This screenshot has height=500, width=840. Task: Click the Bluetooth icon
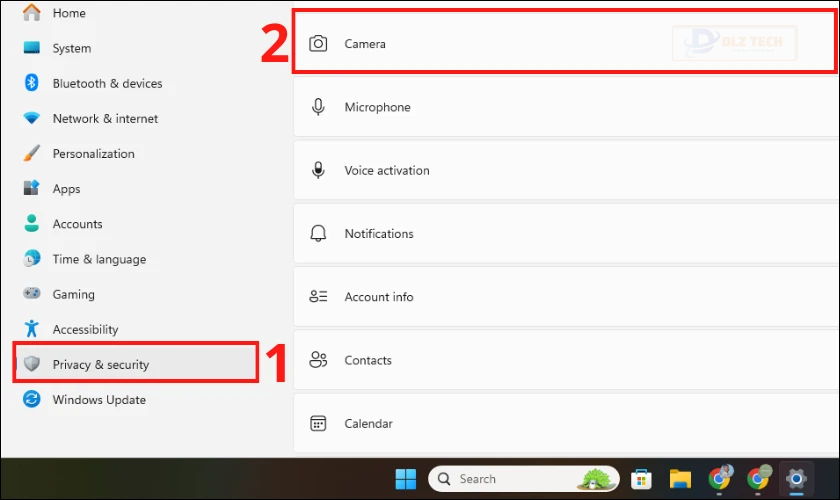(32, 83)
